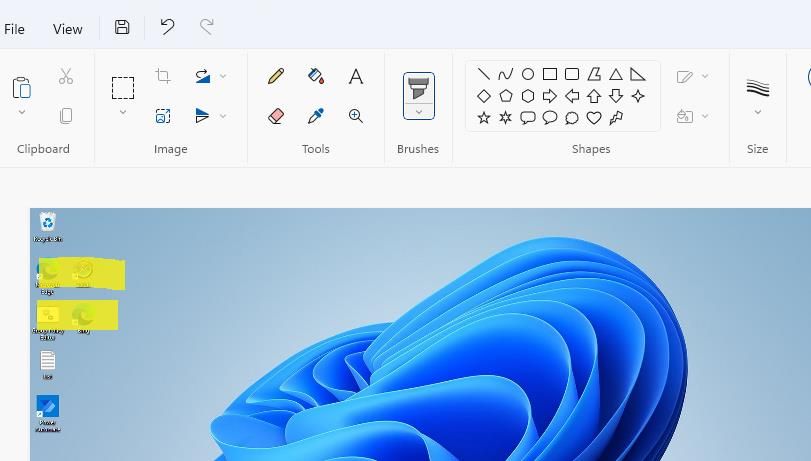Select the Line shape
Screen dimensions: 811x461
click(x=484, y=74)
